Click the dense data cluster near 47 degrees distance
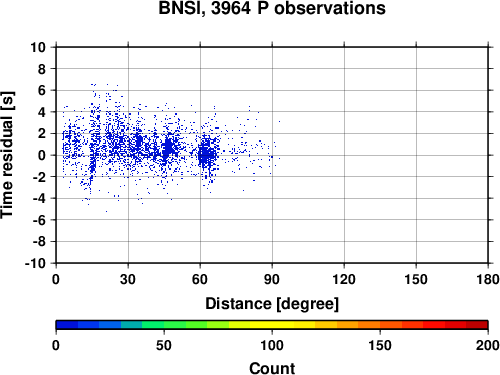The height and width of the screenshot is (375, 500). [x=168, y=147]
